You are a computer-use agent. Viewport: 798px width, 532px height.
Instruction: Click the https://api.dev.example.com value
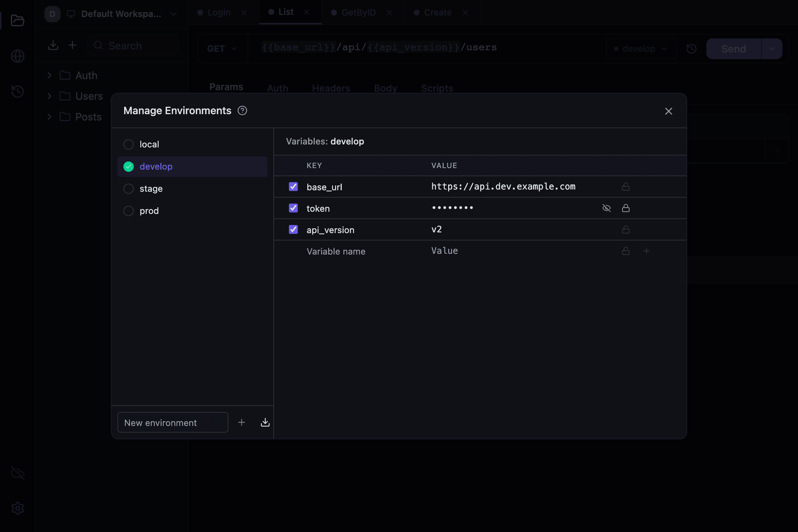[503, 187]
